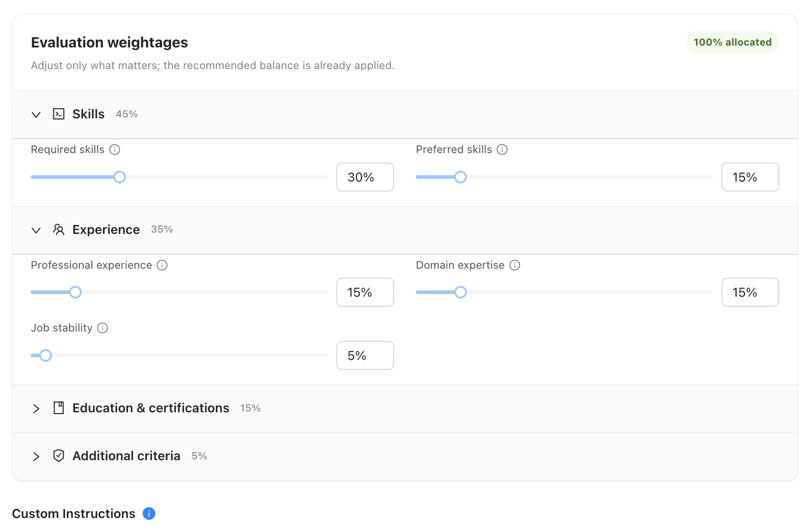Screen dimensions: 810x532
Task: Click the Professional experience slider handle
Action: 75,292
